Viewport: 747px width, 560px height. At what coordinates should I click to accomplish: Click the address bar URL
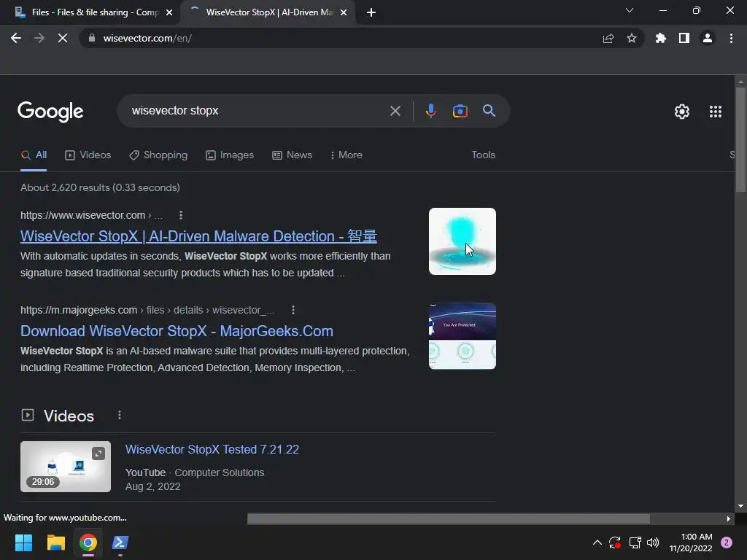pyautogui.click(x=147, y=38)
